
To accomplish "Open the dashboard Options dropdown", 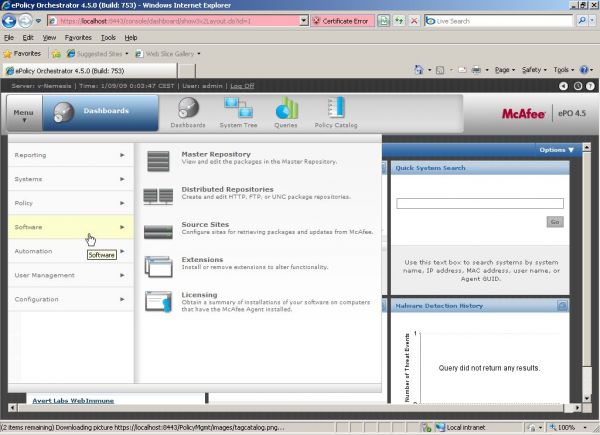I will (556, 150).
